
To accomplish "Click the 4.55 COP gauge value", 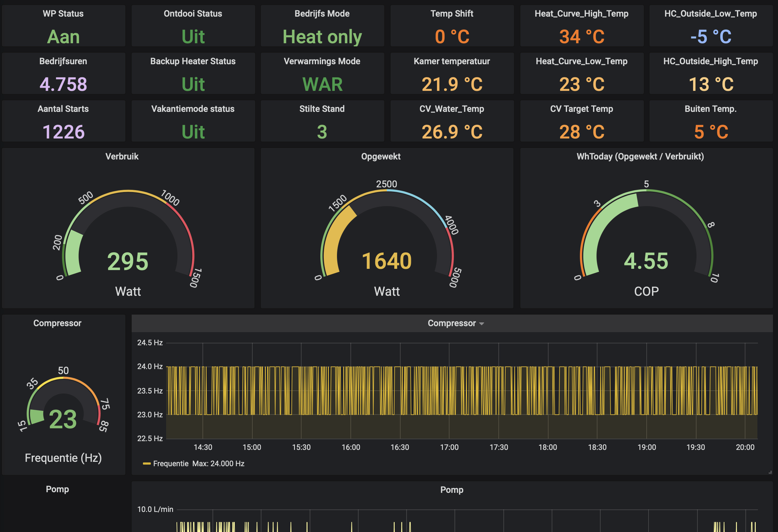I will point(646,261).
